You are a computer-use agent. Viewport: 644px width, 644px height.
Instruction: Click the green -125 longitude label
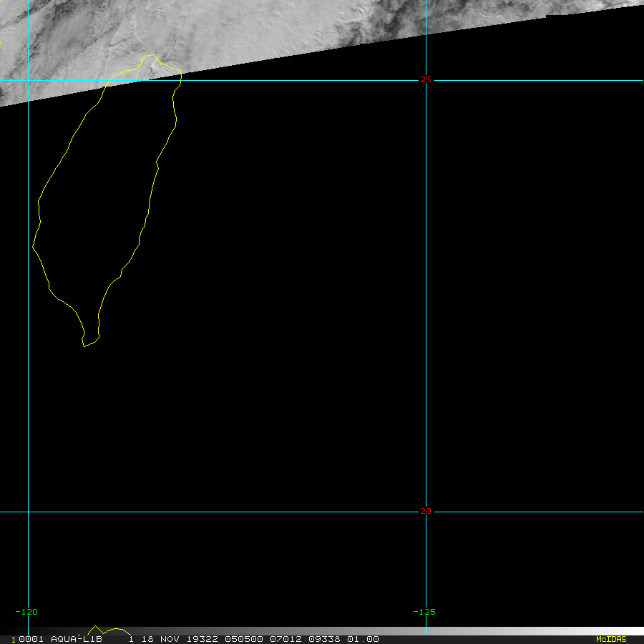[x=424, y=612]
